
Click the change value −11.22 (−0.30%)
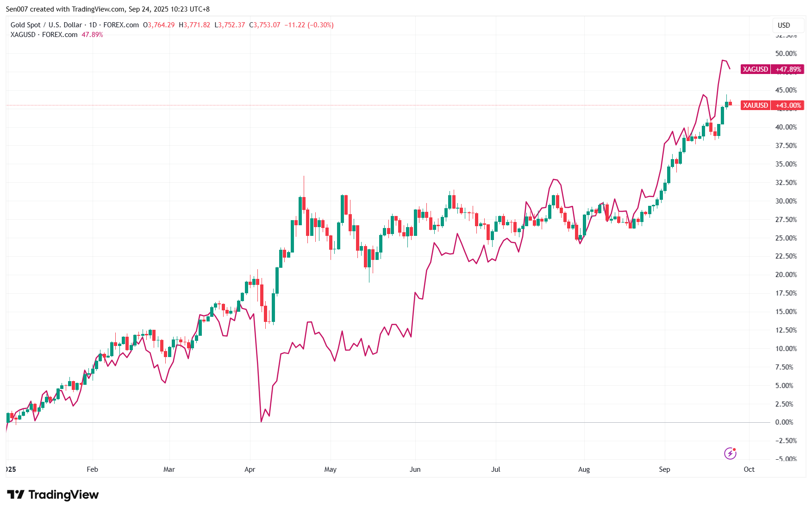[x=309, y=25]
